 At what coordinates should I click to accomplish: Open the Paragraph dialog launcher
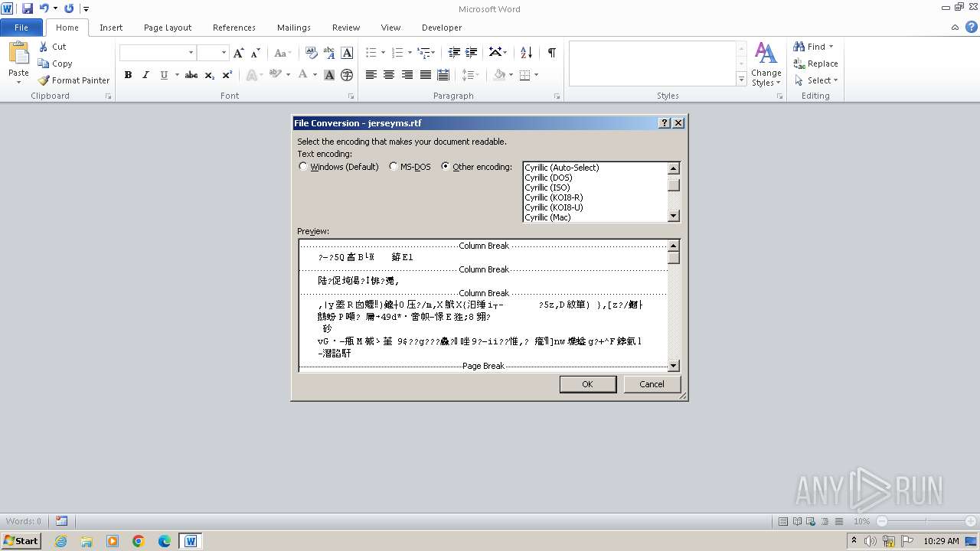[x=557, y=96]
